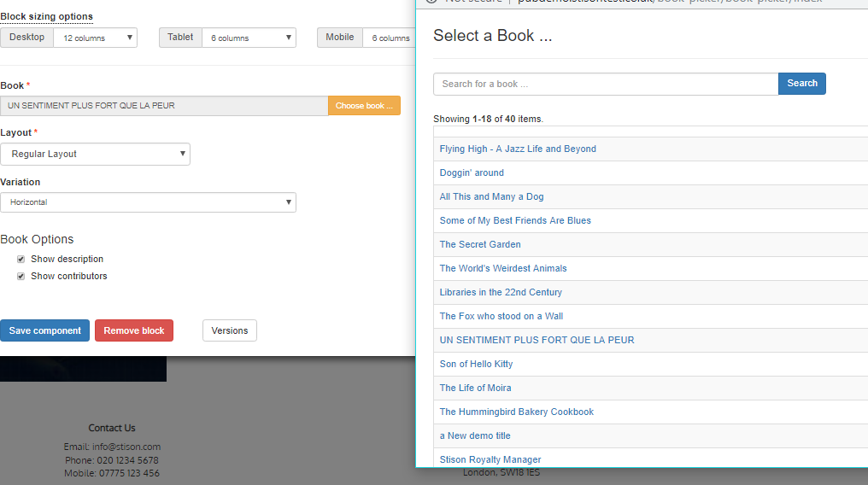Viewport: 868px width, 485px height.
Task: Open the Versions button
Action: pos(230,330)
